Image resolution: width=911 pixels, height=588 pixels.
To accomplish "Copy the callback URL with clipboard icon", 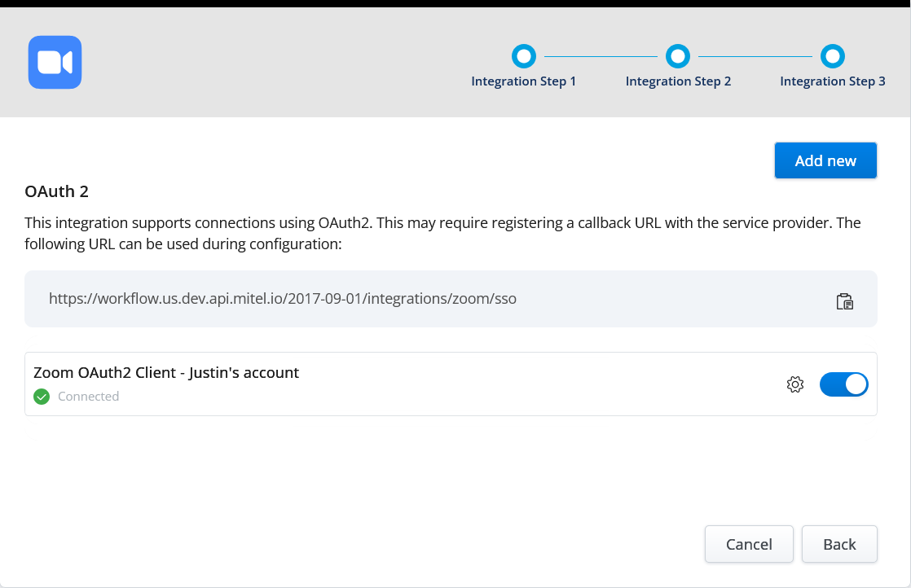I will pyautogui.click(x=845, y=301).
